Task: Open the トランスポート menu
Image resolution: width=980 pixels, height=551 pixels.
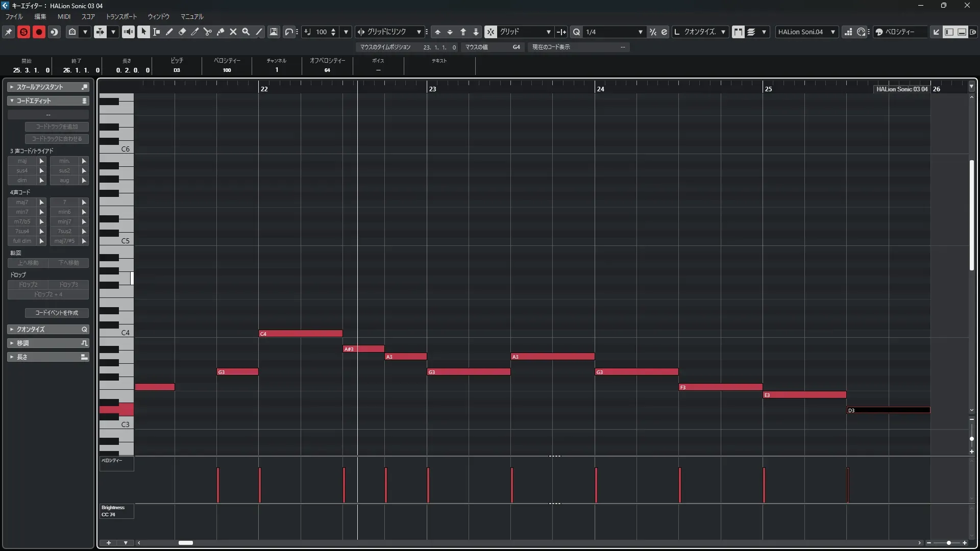Action: coord(121,16)
